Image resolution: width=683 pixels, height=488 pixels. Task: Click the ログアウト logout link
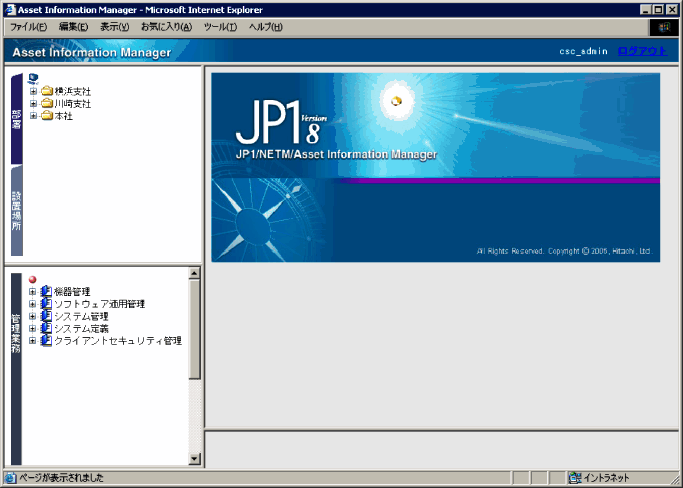[642, 51]
